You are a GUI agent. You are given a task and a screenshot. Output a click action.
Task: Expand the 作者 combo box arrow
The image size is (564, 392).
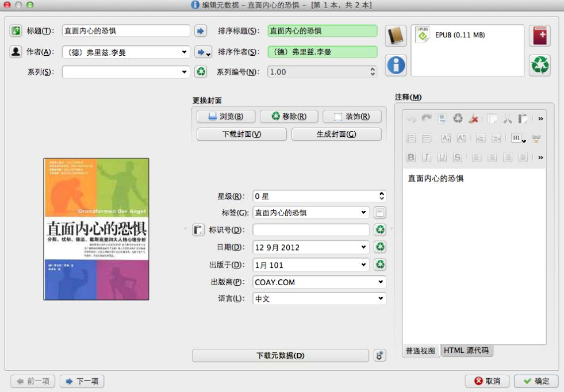click(184, 52)
